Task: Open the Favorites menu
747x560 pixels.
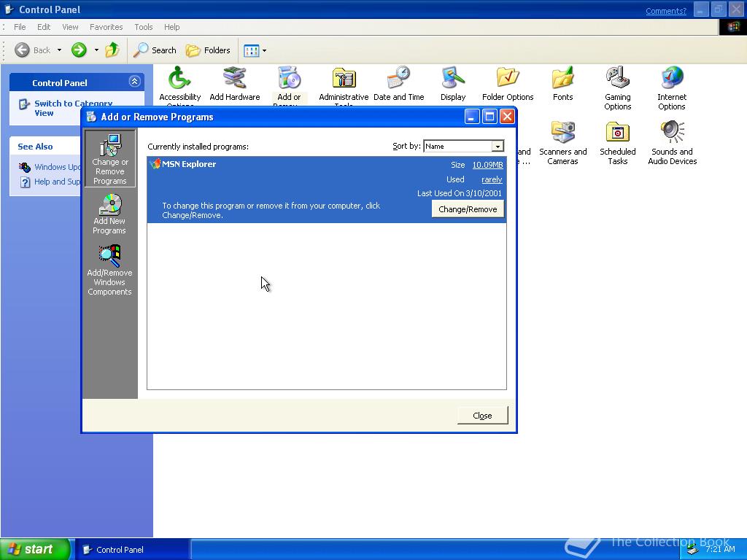Action: (107, 27)
